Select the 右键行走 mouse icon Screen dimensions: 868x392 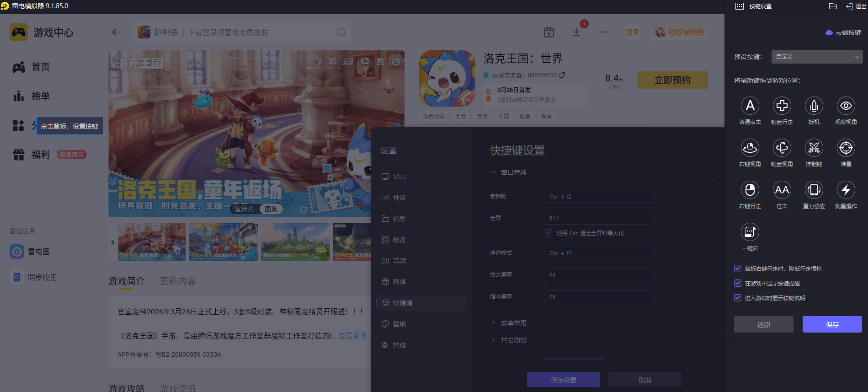point(750,190)
